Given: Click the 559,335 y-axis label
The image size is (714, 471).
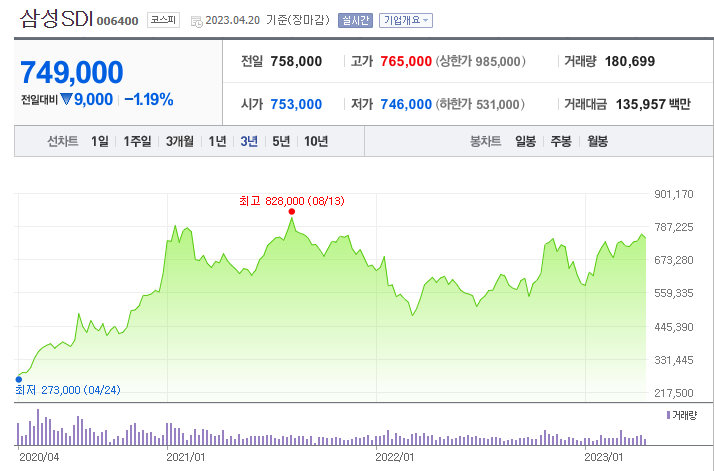Looking at the screenshot, I should coord(674,293).
